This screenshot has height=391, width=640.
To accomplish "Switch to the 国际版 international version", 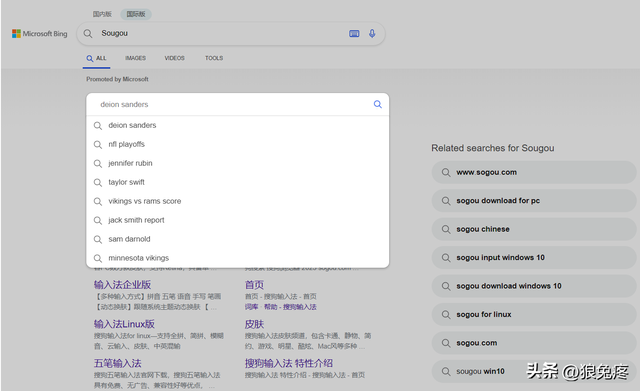I will pyautogui.click(x=136, y=14).
